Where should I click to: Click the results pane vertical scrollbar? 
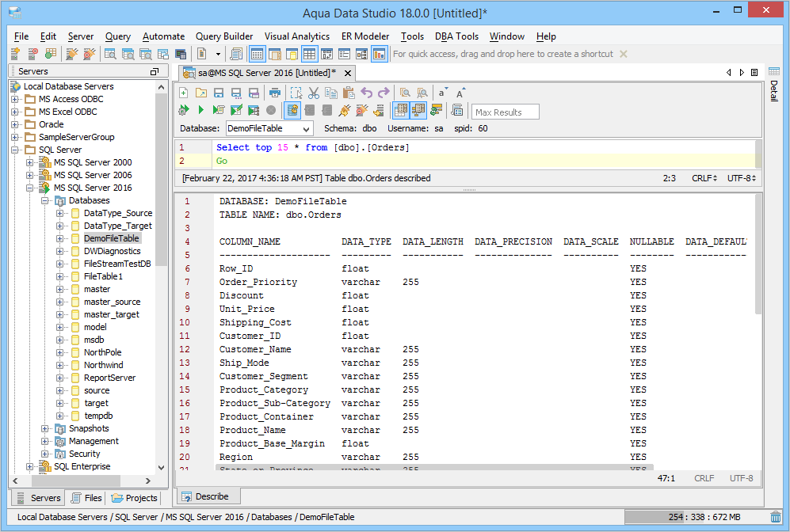pos(759,253)
